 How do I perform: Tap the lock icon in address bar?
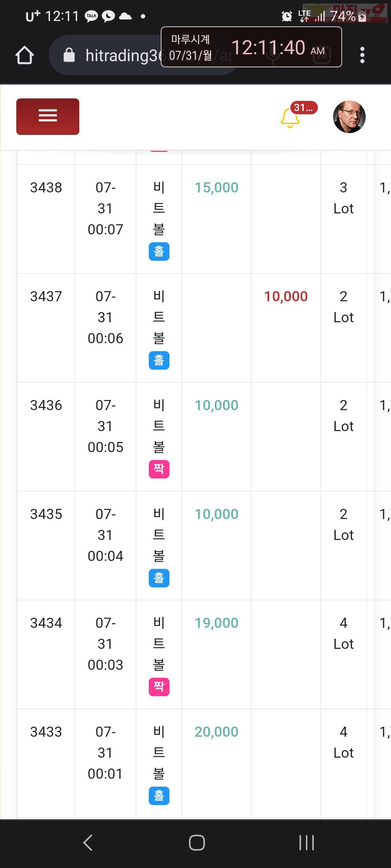(69, 55)
